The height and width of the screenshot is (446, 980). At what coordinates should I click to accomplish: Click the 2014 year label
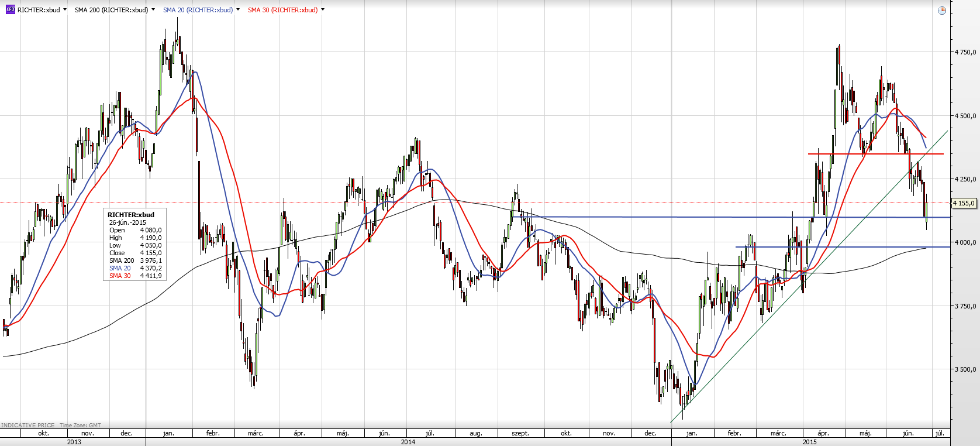pos(408,442)
